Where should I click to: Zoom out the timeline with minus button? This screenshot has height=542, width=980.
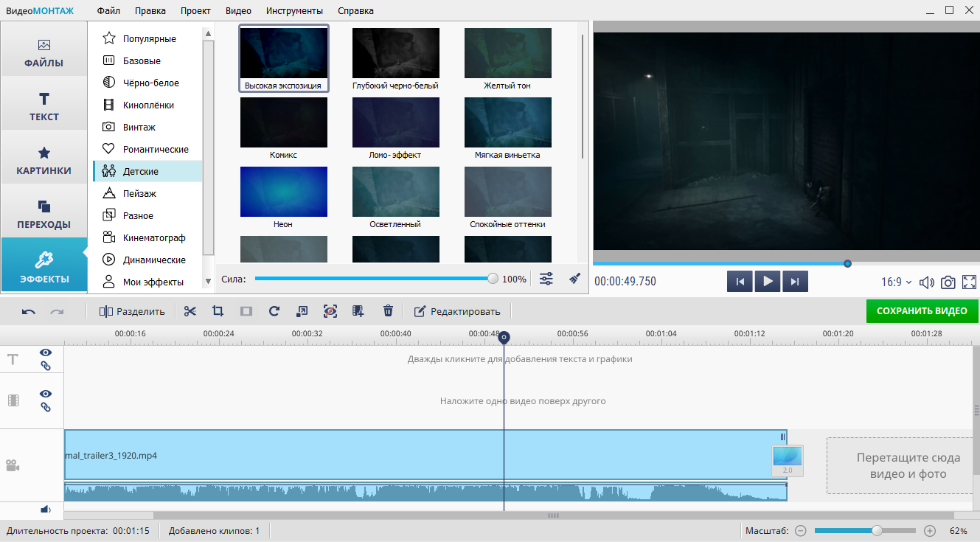tap(801, 531)
